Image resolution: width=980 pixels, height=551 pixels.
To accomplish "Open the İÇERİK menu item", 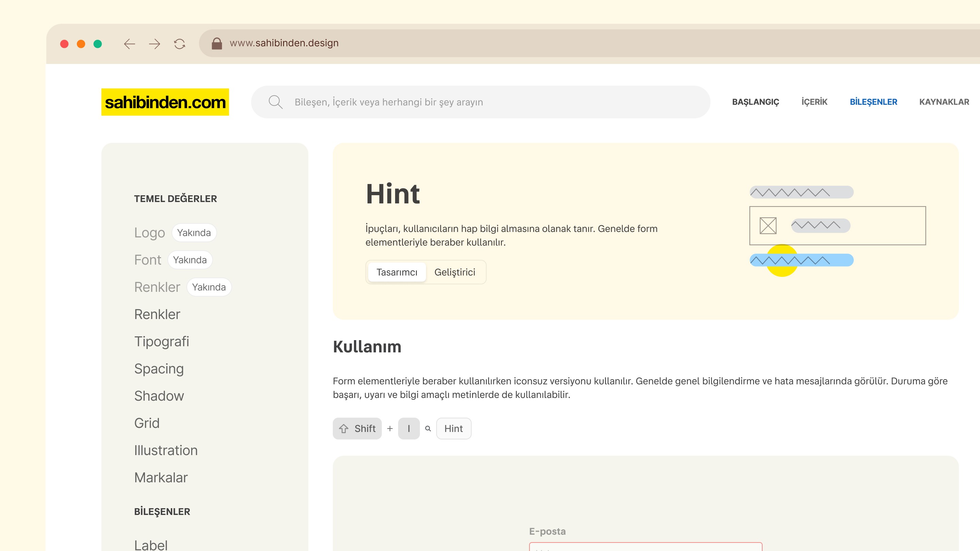I will [x=814, y=102].
